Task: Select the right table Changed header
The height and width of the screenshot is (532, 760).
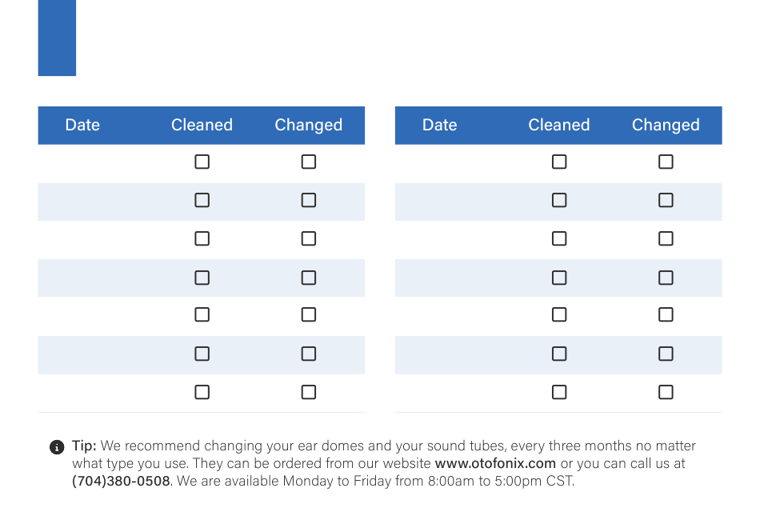Action: [666, 125]
